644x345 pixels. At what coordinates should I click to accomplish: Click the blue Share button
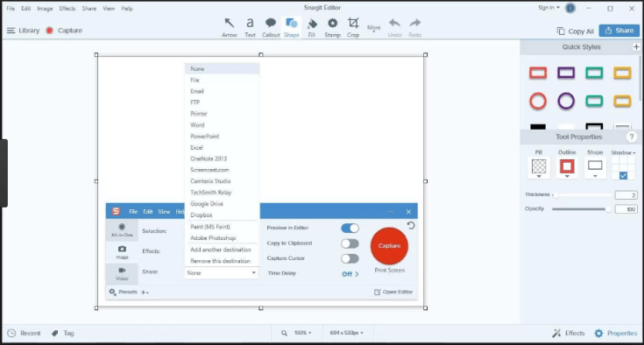(x=619, y=31)
